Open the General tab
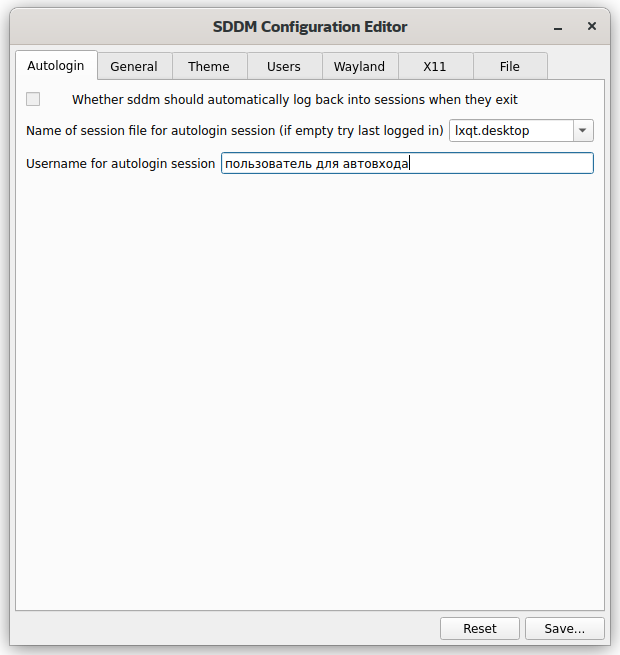This screenshot has height=655, width=620. 134,66
